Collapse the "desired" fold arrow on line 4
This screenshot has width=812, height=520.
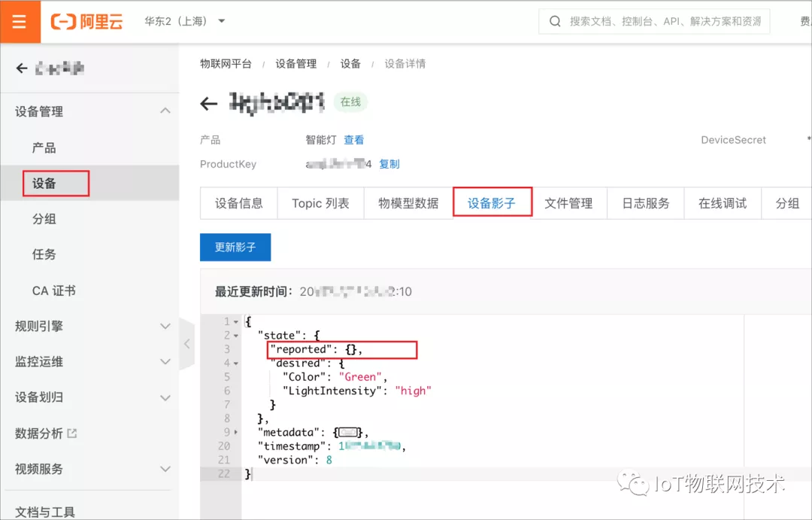click(236, 363)
